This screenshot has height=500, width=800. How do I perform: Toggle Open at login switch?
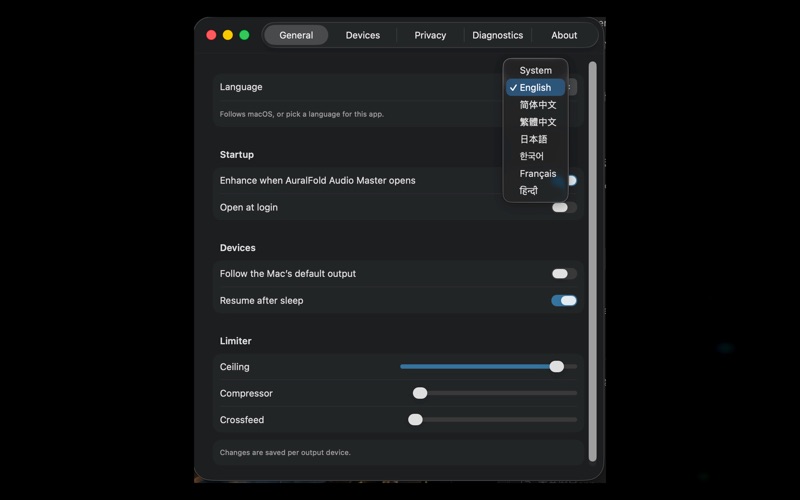[x=564, y=207]
